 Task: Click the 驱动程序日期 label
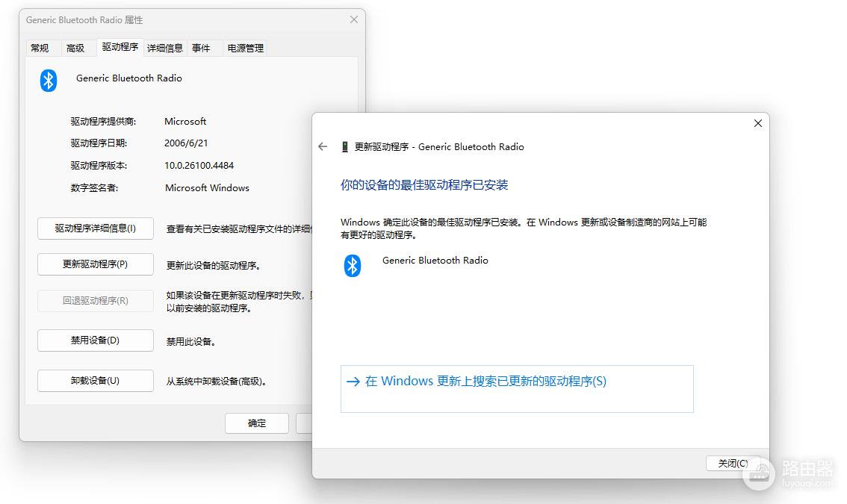click(99, 143)
